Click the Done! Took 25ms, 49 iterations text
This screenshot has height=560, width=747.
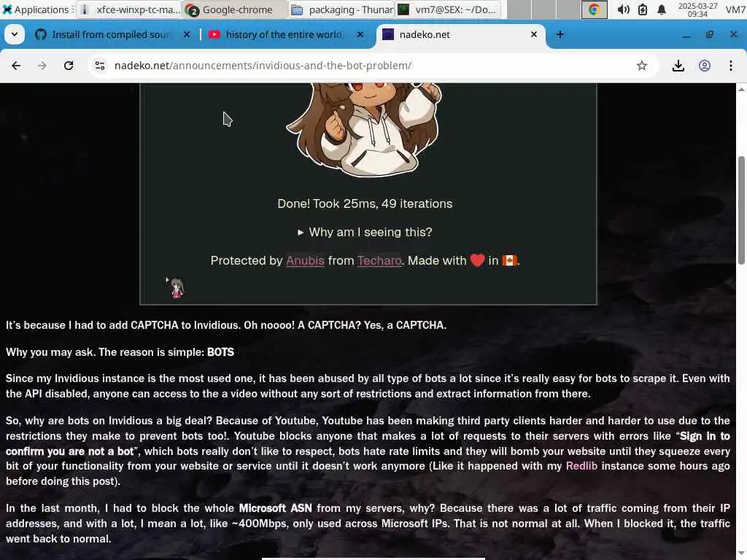coord(365,204)
